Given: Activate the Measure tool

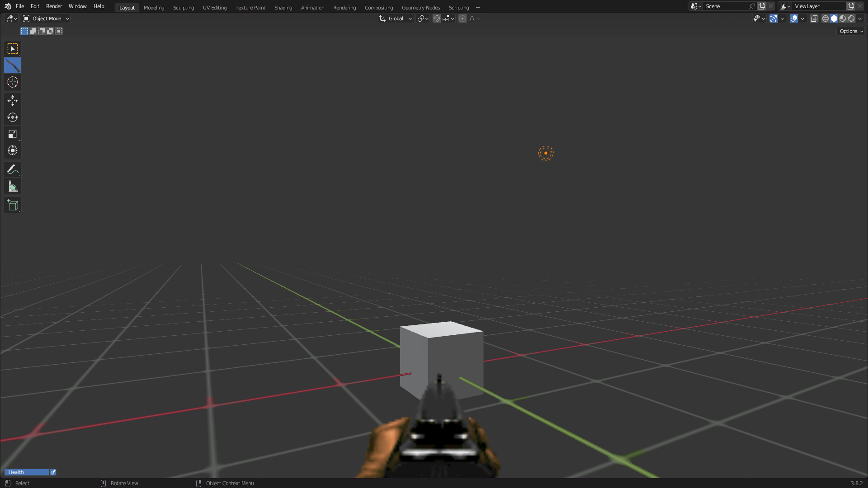Looking at the screenshot, I should (12, 187).
